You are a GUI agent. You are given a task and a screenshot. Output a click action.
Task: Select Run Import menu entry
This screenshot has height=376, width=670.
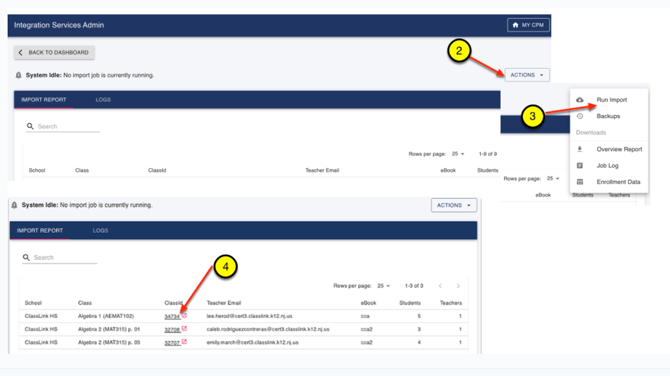(x=611, y=100)
